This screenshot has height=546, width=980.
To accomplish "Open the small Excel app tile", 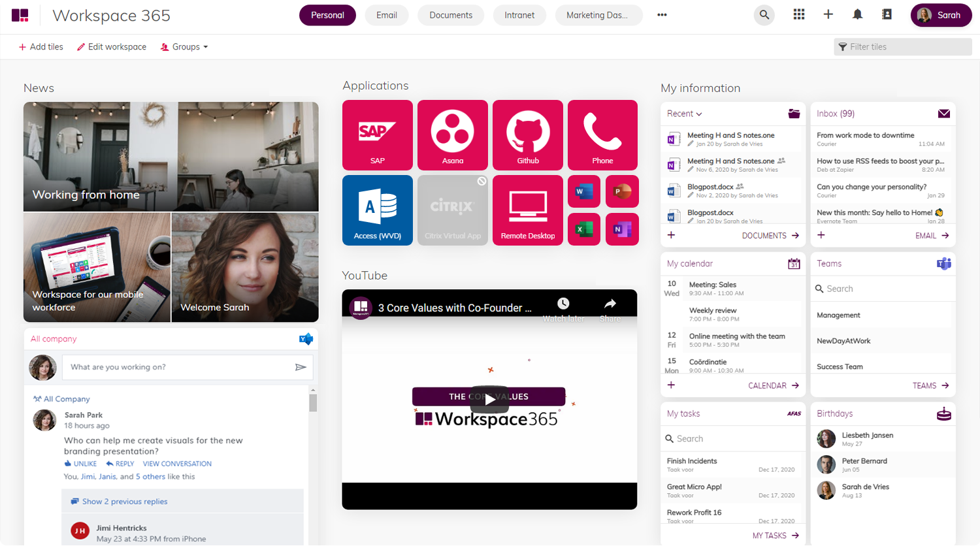I will 584,229.
